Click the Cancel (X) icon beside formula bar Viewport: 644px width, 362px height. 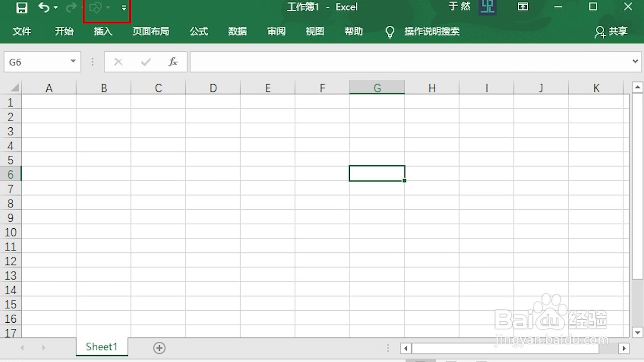tap(118, 61)
